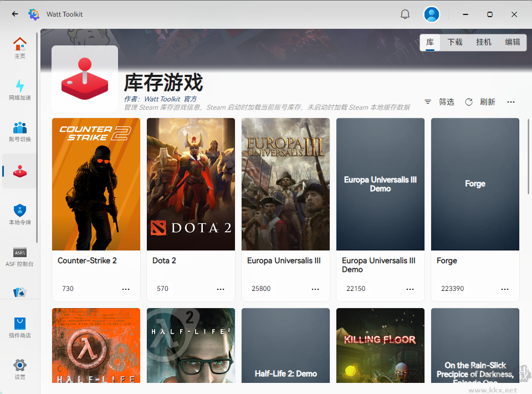
Task: Click app ID 25800 badge
Action: (261, 289)
